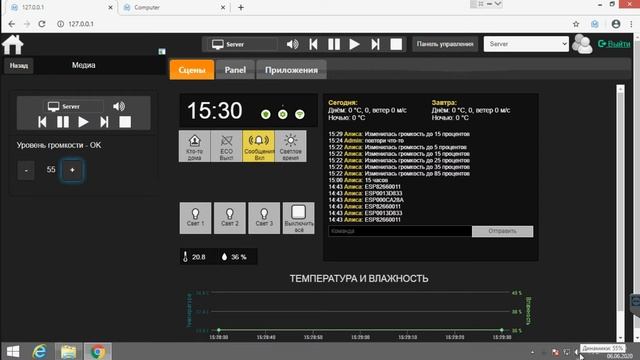Toggle Сообщения notifications tile

258,146
